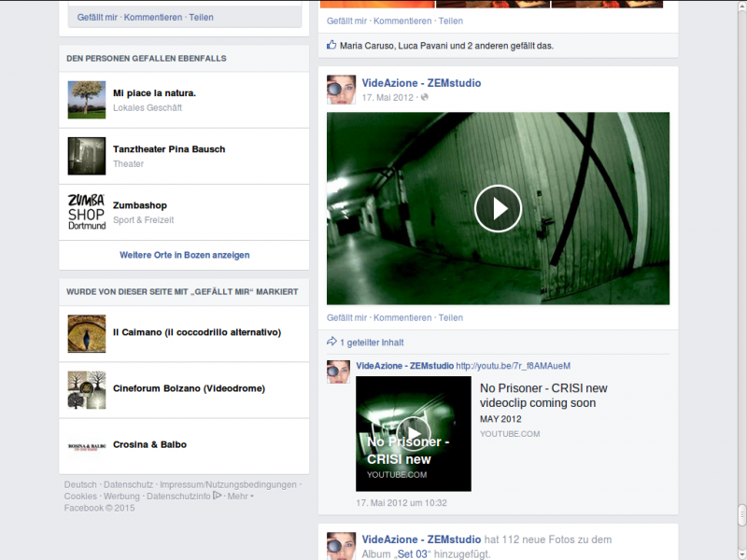Play No Prisoner YouTube video thumbnail
This screenshot has width=747, height=560.
(x=413, y=433)
